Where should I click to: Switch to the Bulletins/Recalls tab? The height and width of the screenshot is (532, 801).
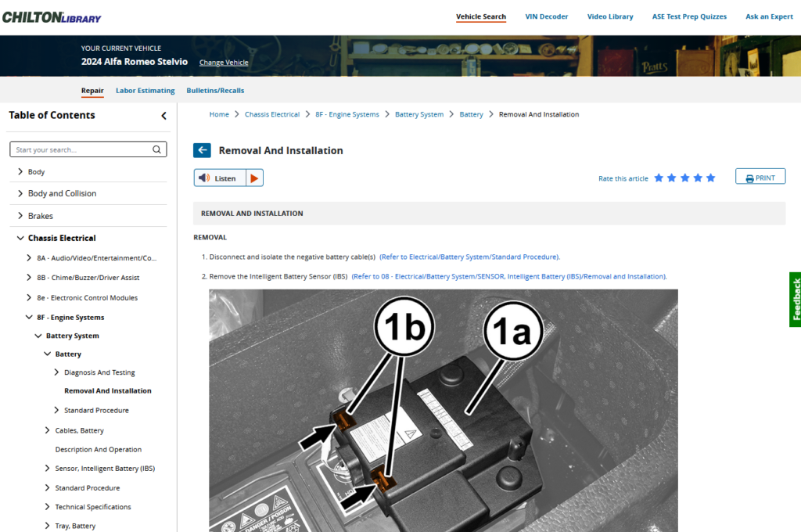[x=215, y=91]
